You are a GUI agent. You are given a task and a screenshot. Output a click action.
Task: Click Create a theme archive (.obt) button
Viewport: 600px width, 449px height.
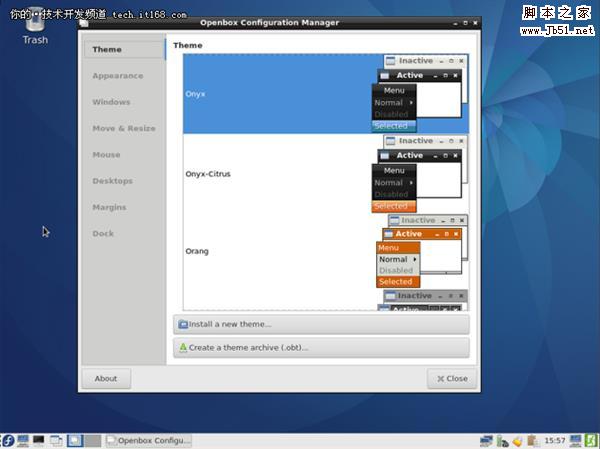[321, 348]
